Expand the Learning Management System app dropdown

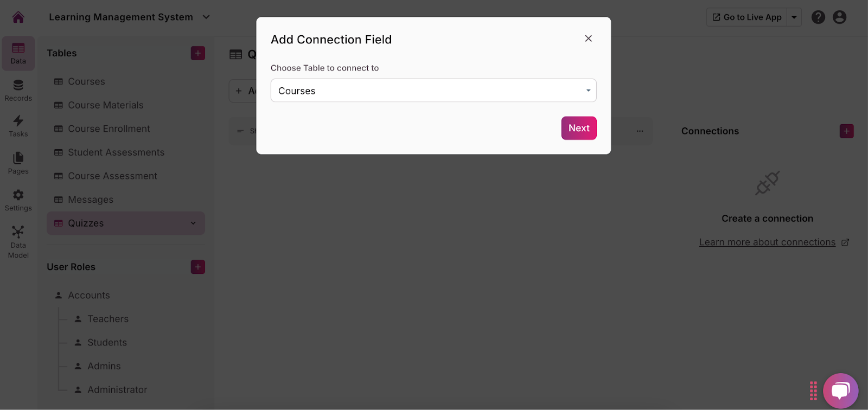206,17
